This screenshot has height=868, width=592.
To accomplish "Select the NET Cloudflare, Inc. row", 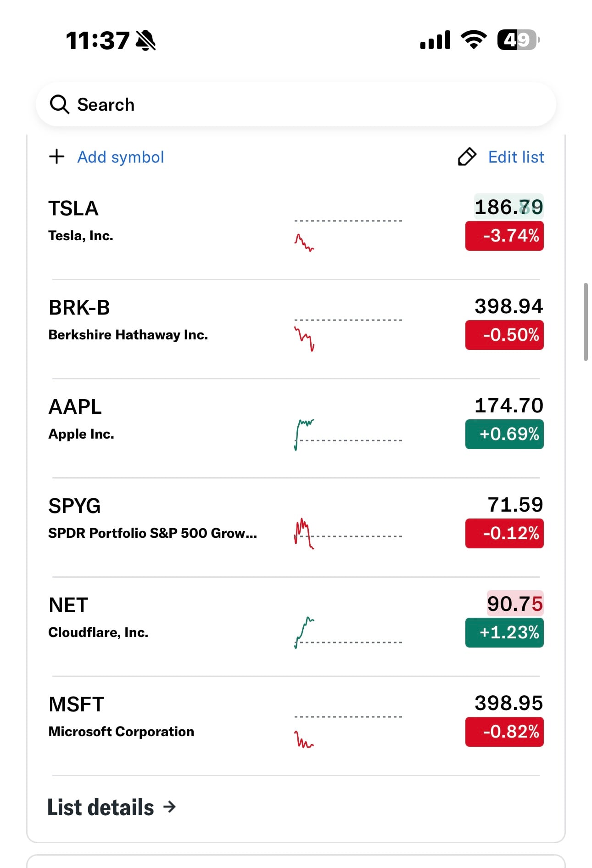I will 296,626.
